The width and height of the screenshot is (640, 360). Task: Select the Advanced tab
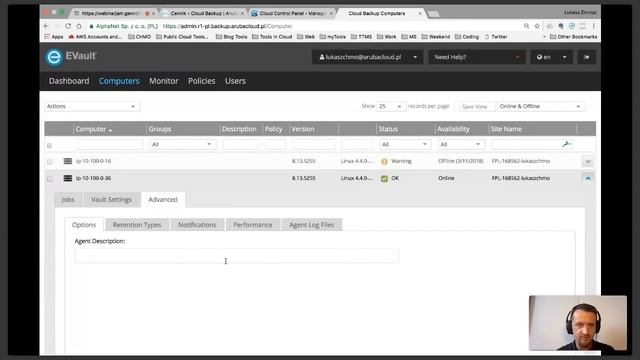coord(163,200)
